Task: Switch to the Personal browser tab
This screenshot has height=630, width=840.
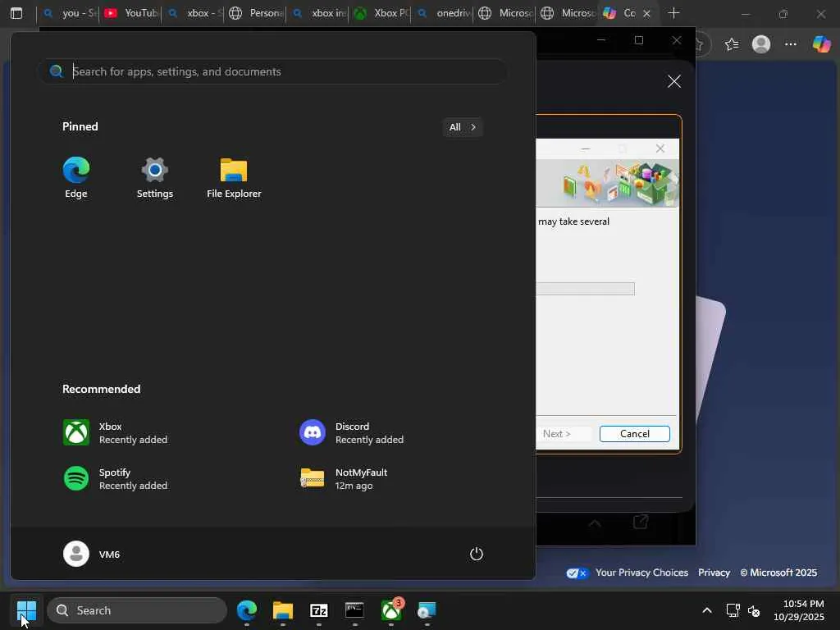Action: (x=256, y=13)
